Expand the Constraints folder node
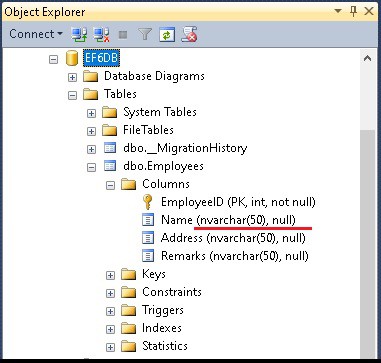 [x=110, y=293]
